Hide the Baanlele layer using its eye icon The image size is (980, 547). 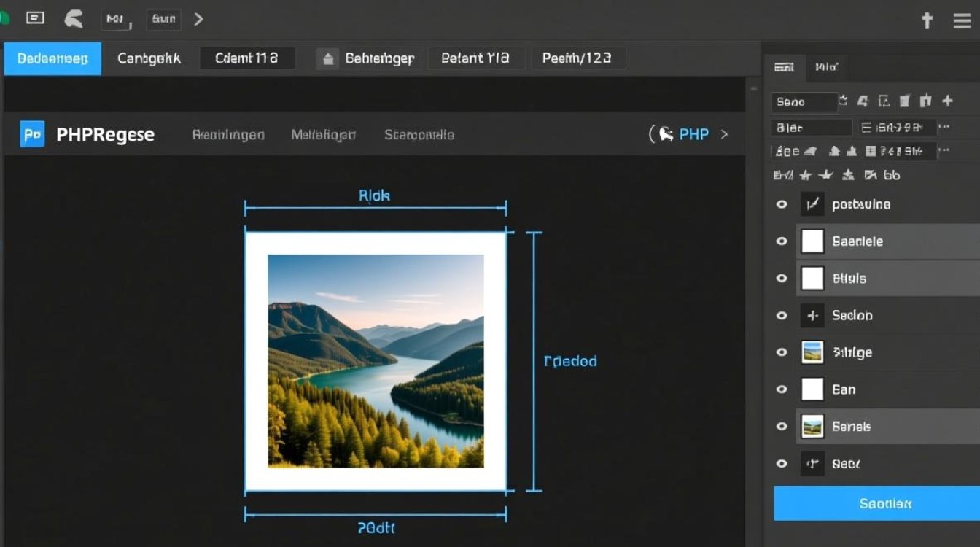(782, 241)
